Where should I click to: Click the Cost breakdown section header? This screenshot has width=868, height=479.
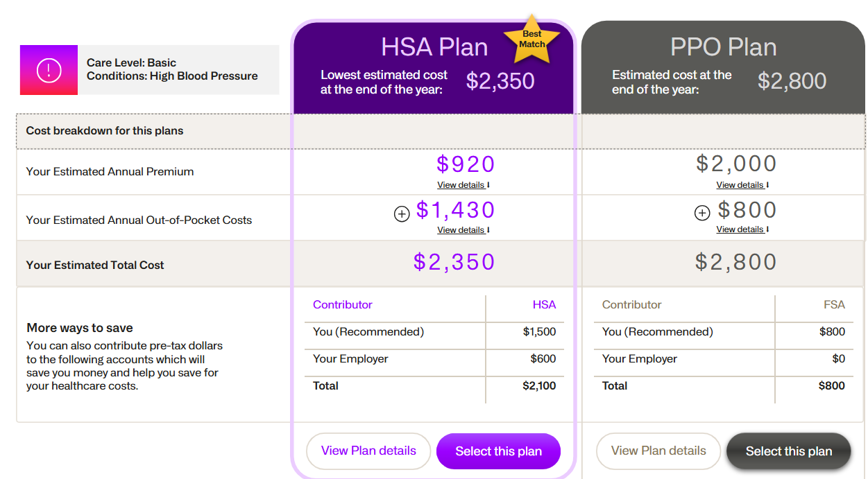pyautogui.click(x=105, y=131)
